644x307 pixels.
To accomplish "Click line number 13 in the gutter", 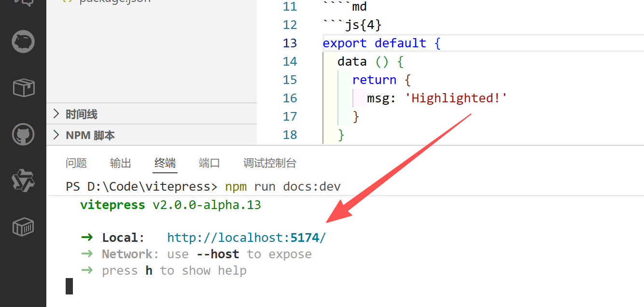I will click(290, 43).
